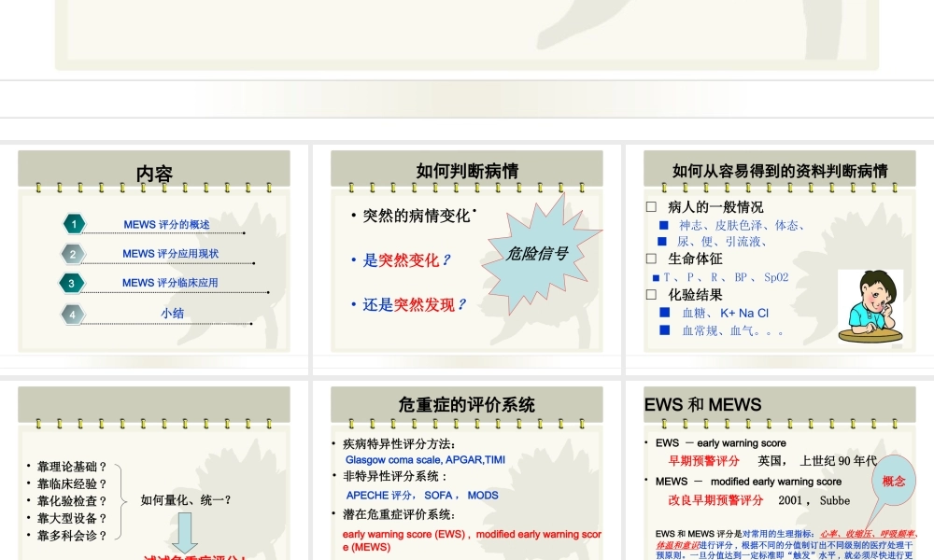Image resolution: width=934 pixels, height=560 pixels.
Task: Click the text 疾病特异性评分方法
Action: tap(399, 444)
